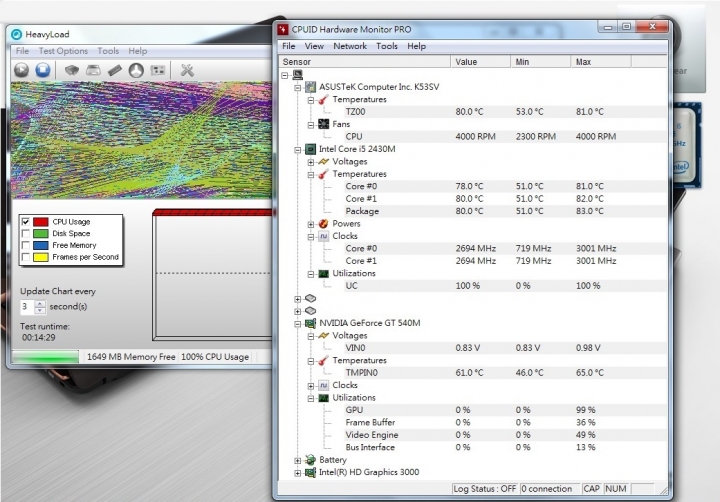Click 1649 MB Memory Free status text

pyautogui.click(x=131, y=357)
